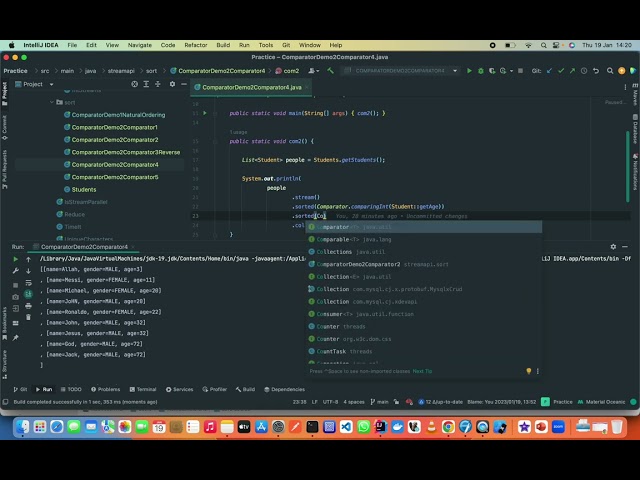This screenshot has height=480, width=640.
Task: Toggle the Maven side tool window
Action: pyautogui.click(x=635, y=95)
